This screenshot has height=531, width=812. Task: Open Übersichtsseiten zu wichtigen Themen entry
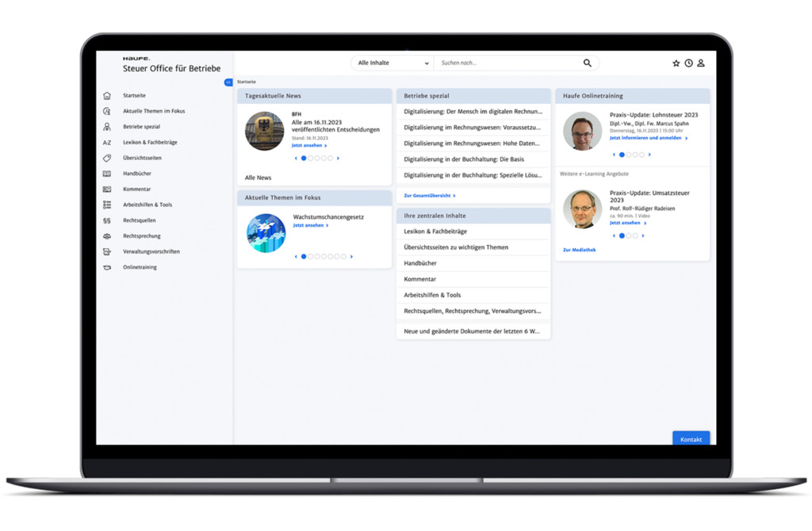pyautogui.click(x=473, y=247)
